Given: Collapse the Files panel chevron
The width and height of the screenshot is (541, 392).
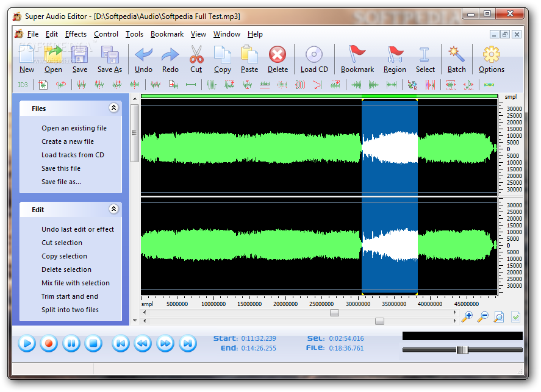Looking at the screenshot, I should 113,108.
